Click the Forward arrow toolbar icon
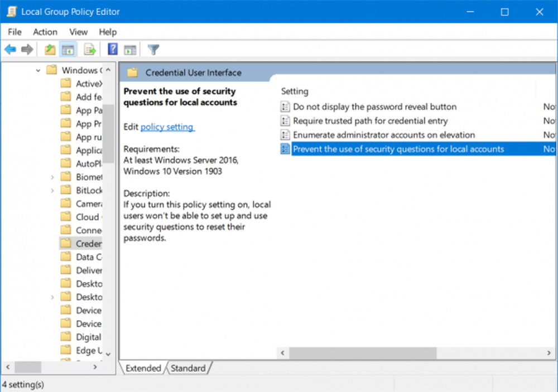Viewport: 558px width, 392px height. point(27,50)
